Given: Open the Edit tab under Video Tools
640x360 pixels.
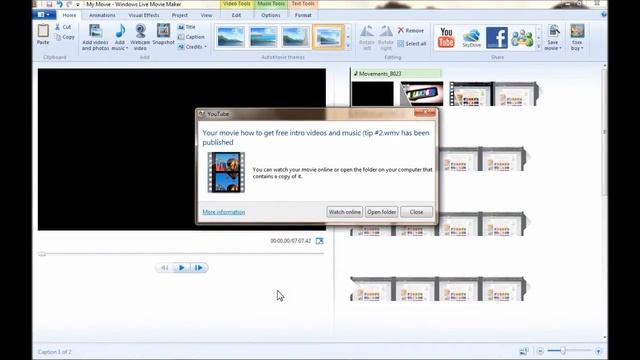Looking at the screenshot, I should tap(236, 15).
